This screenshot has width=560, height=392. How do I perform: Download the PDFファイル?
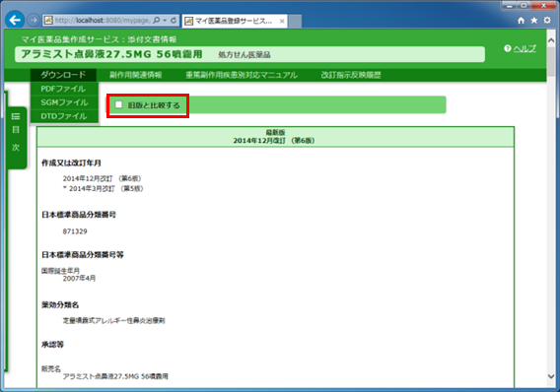[x=64, y=89]
